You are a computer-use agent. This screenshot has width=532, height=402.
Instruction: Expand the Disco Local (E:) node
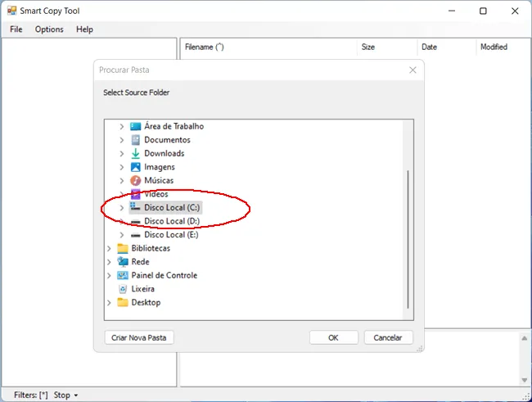121,235
